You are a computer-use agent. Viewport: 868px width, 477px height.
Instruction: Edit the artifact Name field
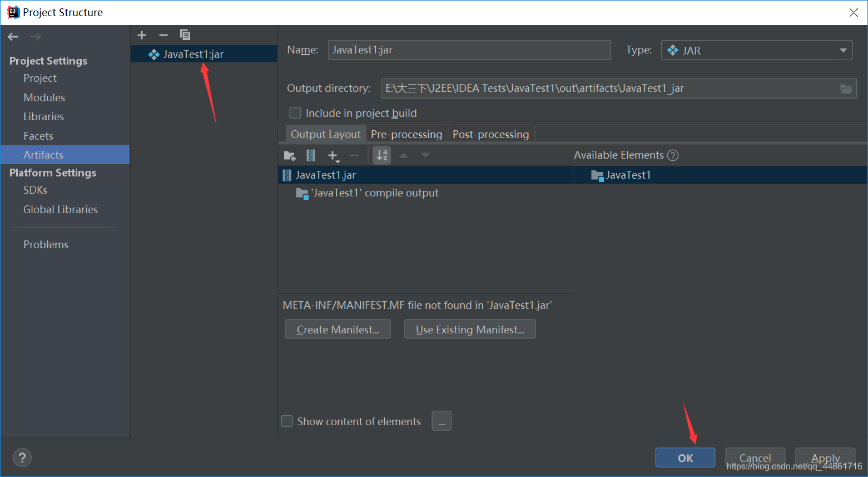[469, 50]
